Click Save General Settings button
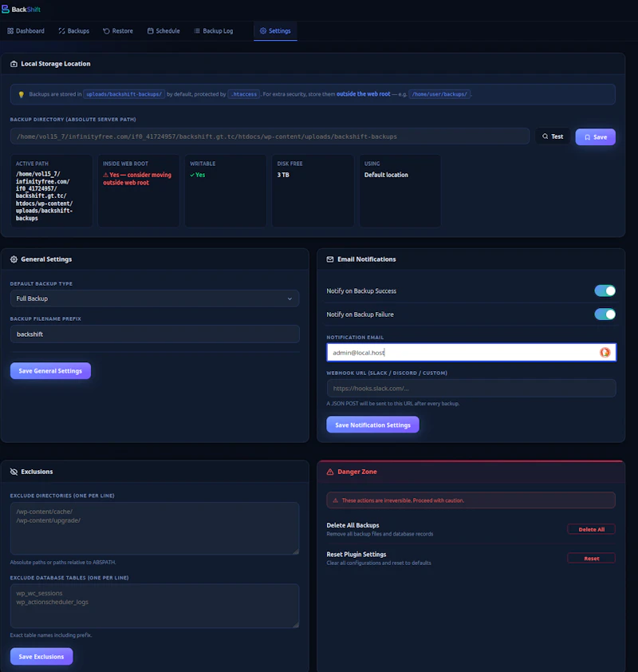The height and width of the screenshot is (672, 638). 50,370
